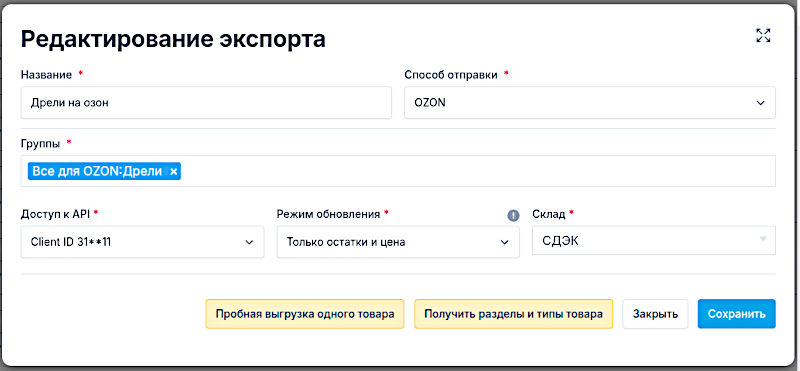Save the export with Сохранить
Viewport: 800px width, 371px height.
point(737,314)
